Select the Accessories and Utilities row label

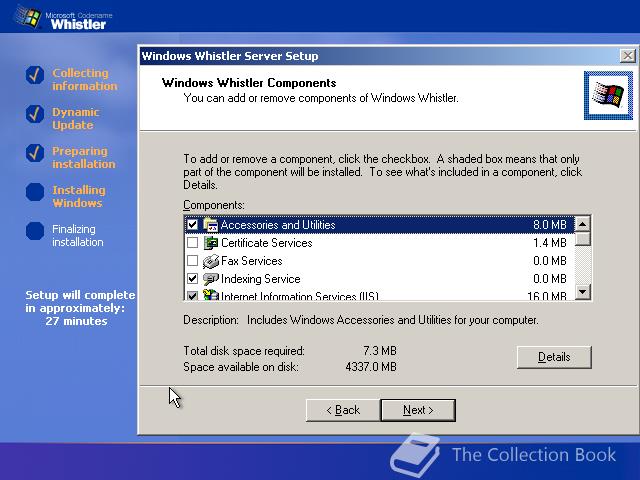click(x=278, y=225)
